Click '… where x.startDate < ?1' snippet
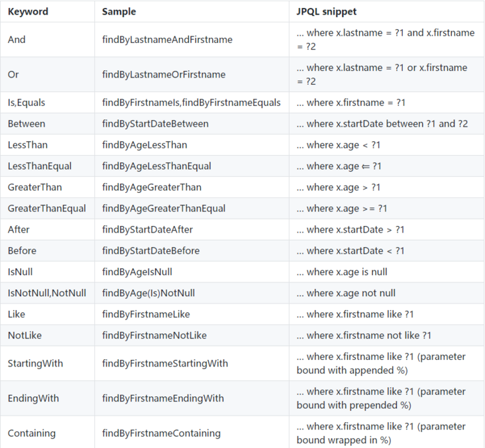The height and width of the screenshot is (448, 485). [350, 251]
